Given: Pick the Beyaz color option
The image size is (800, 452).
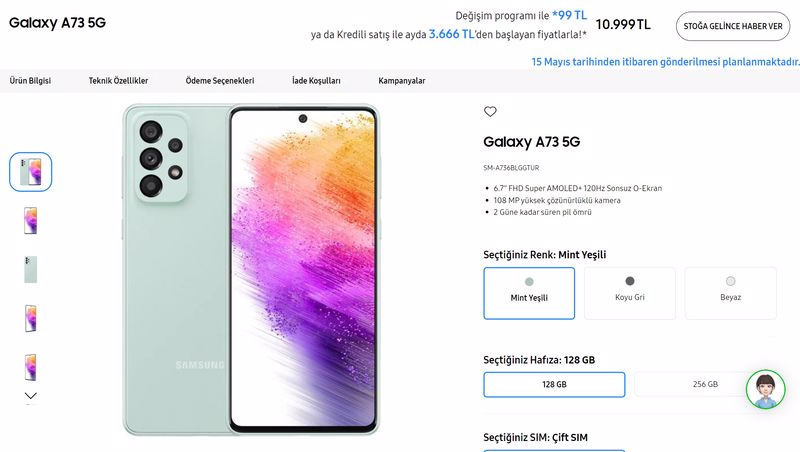Looking at the screenshot, I should pos(730,293).
